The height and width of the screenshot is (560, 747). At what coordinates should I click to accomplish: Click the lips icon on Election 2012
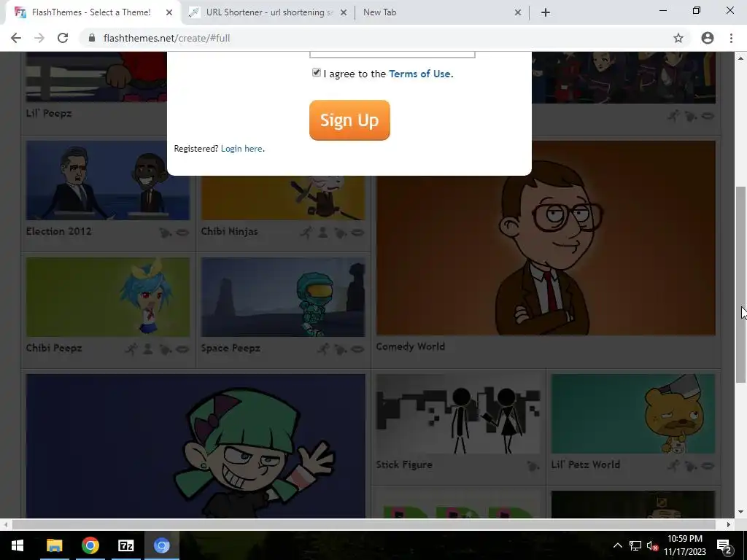click(182, 233)
